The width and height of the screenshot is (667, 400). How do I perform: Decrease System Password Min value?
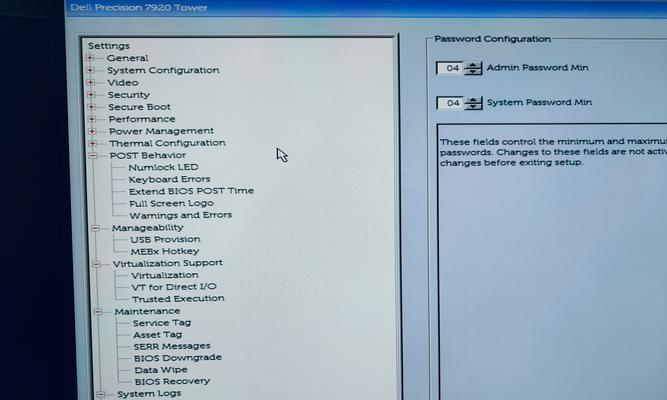pyautogui.click(x=473, y=106)
